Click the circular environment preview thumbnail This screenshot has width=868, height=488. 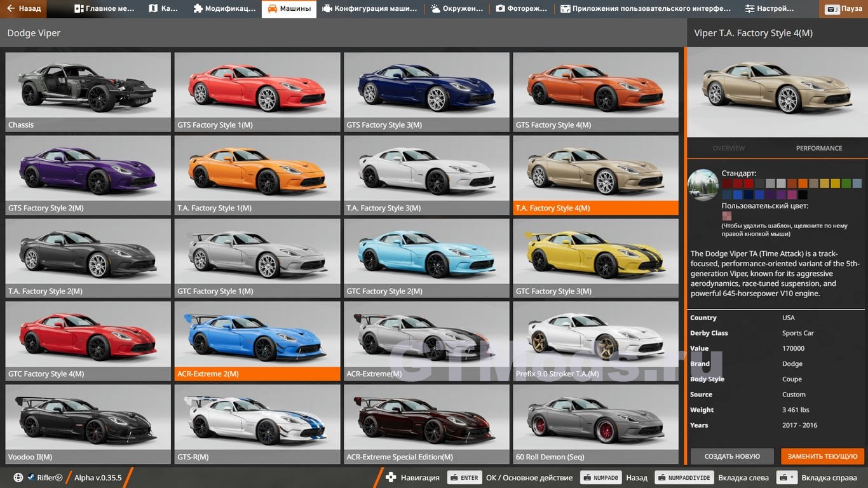[703, 185]
